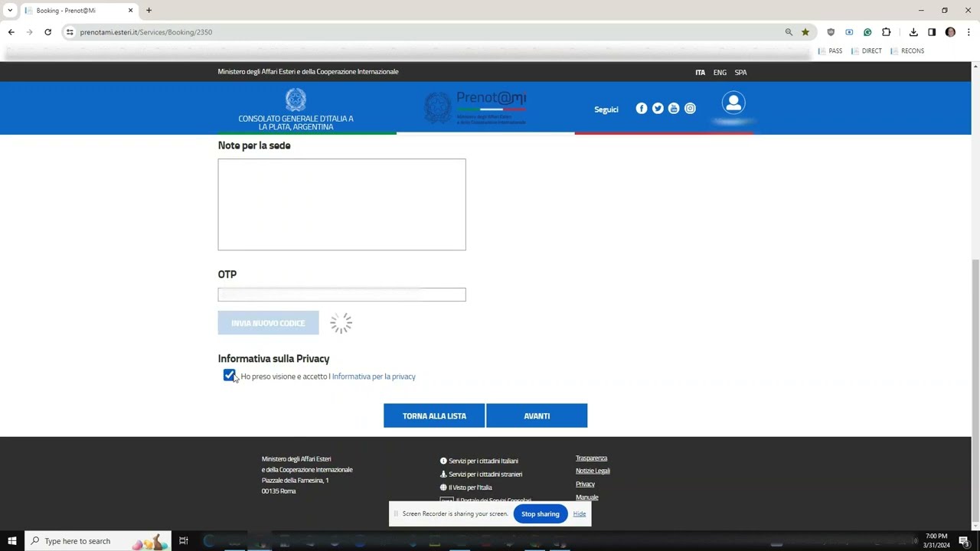Click the AVANTI button
The image size is (980, 551).
pos(537,416)
